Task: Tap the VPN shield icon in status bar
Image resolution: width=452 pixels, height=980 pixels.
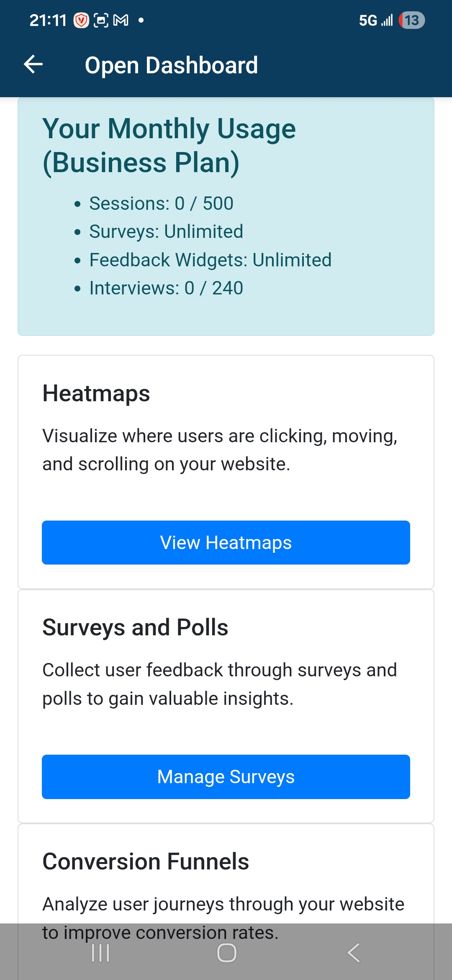Action: click(x=82, y=20)
